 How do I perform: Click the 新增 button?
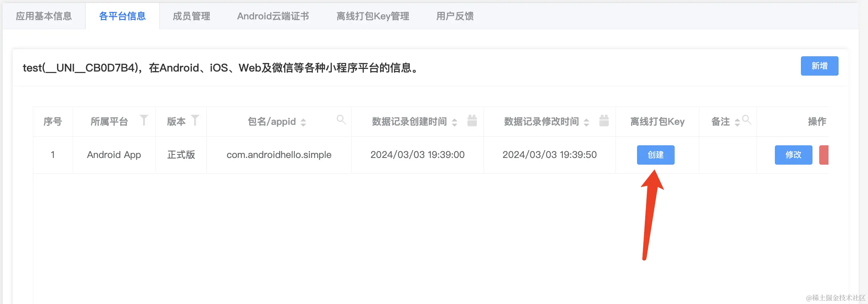[x=820, y=66]
